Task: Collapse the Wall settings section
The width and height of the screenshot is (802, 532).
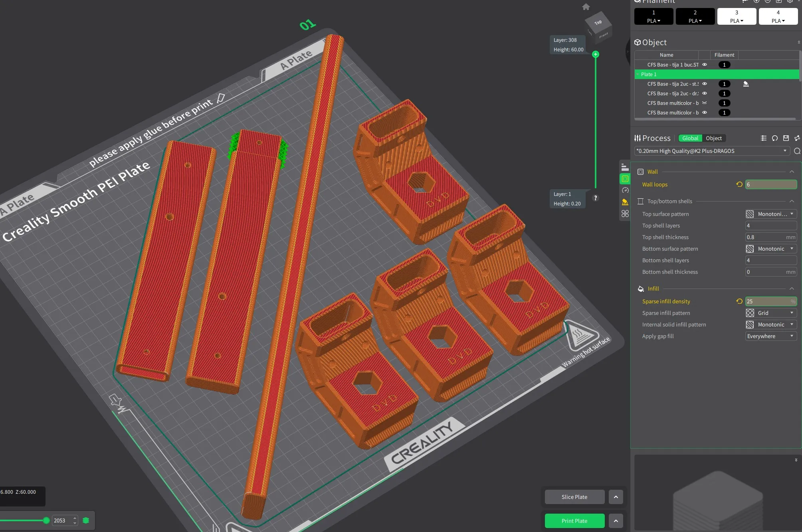Action: [x=792, y=172]
